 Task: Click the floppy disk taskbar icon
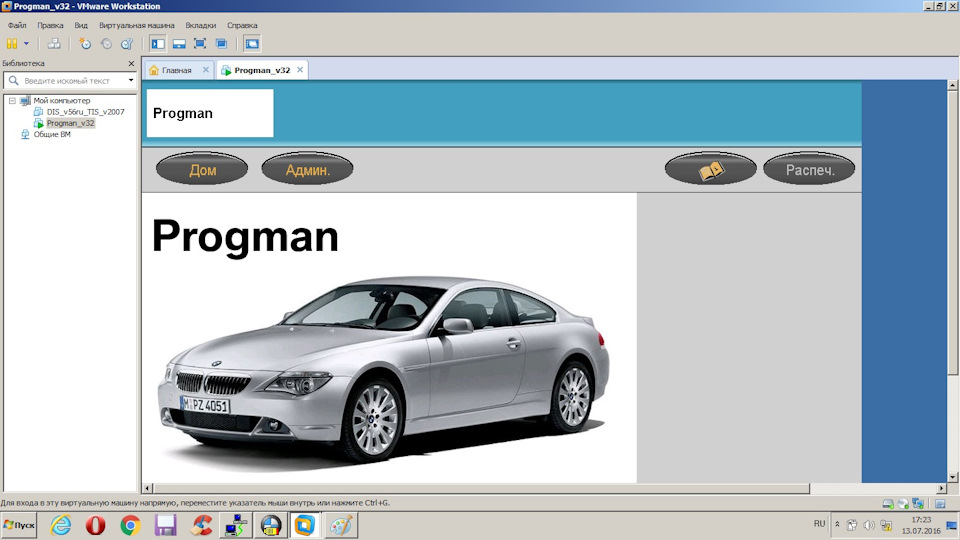[165, 525]
